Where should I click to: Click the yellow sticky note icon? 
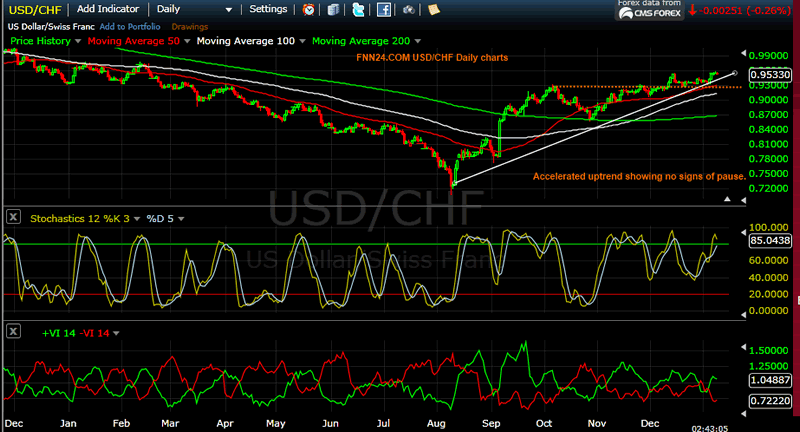coord(433,9)
